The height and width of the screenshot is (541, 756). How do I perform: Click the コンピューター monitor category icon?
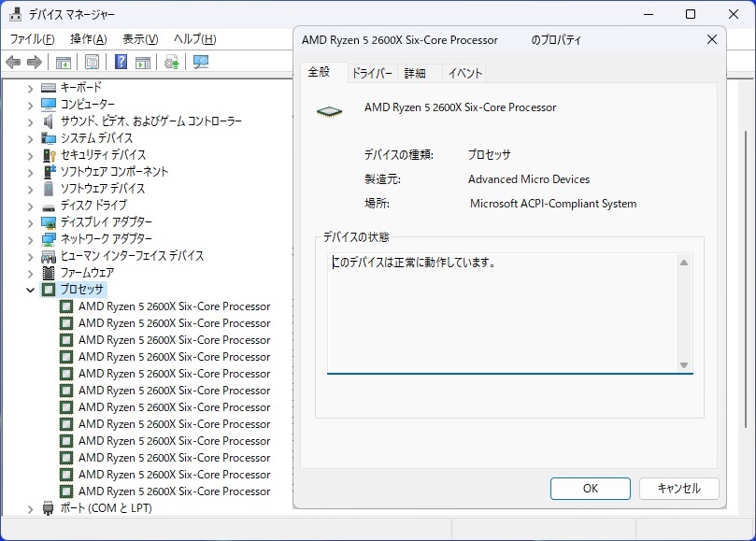(x=49, y=104)
